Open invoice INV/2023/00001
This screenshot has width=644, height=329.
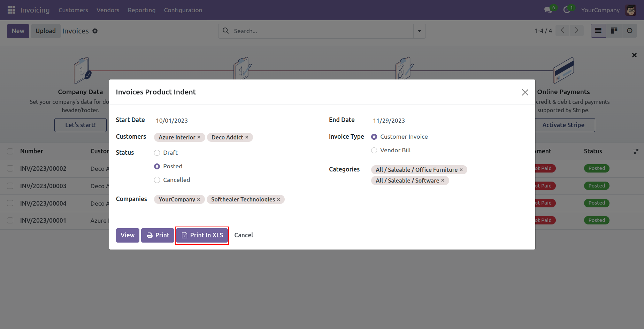[x=43, y=221]
